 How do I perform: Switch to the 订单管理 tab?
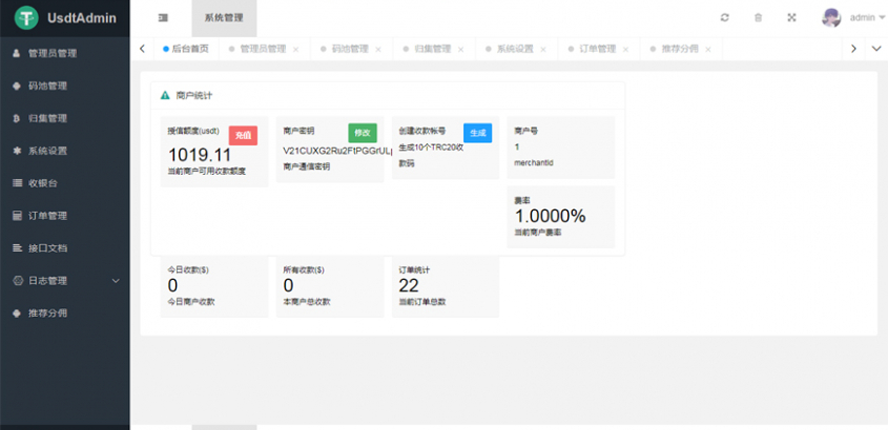[597, 49]
